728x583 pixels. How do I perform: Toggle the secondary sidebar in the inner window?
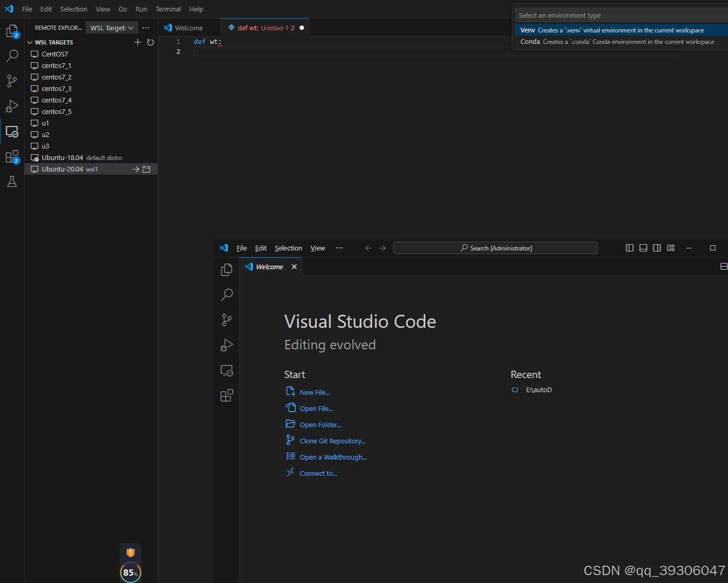656,248
